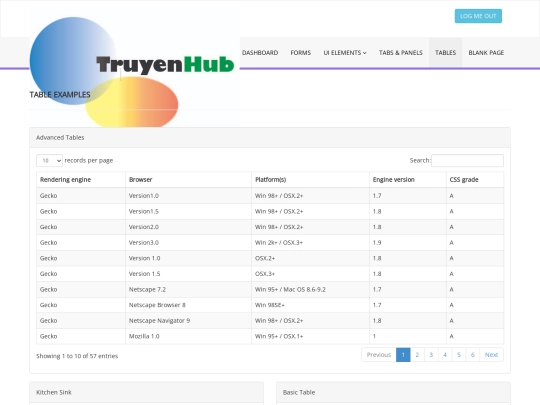Click the TABLE EXAMPLES page title
The image size is (540, 405).
60,95
